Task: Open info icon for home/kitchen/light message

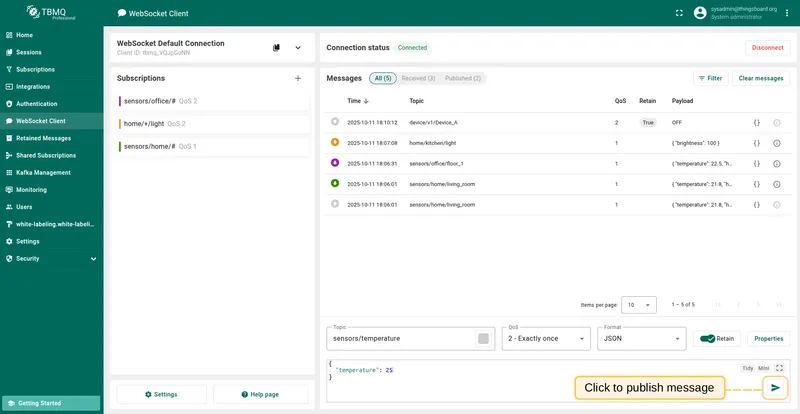Action: pyautogui.click(x=777, y=143)
